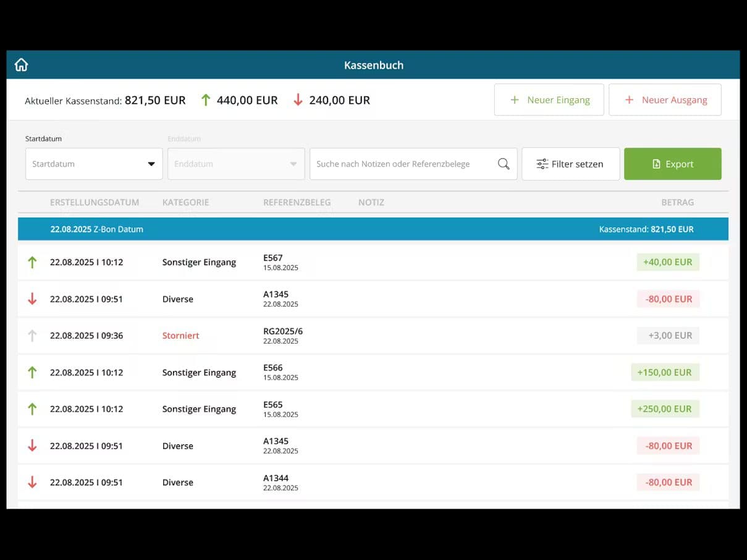Add a Neuer Ausgang entry

pyautogui.click(x=665, y=100)
